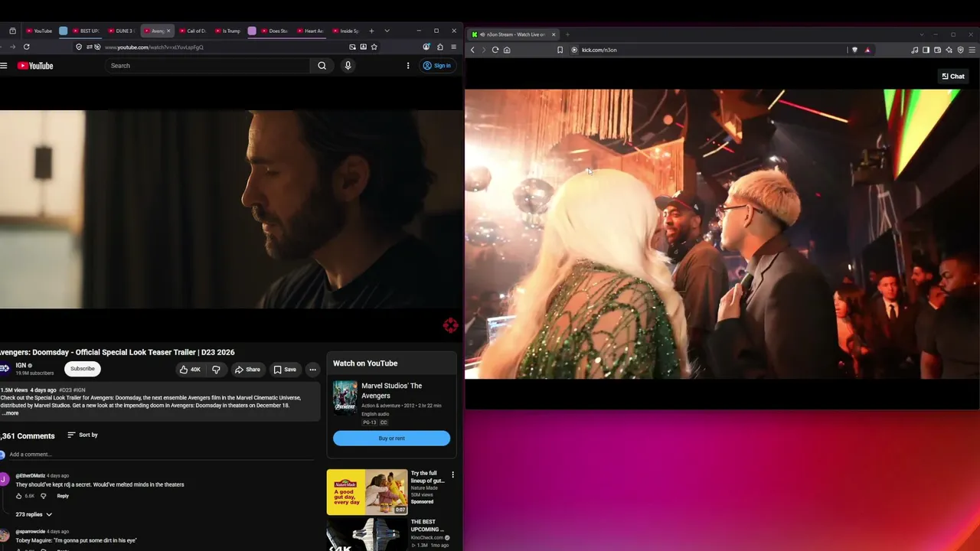Dislike the @EtherDMatiz comment

[x=43, y=496]
